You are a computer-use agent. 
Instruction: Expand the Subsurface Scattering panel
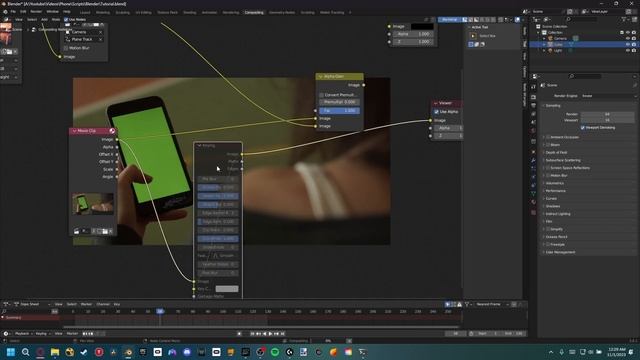tap(562, 160)
